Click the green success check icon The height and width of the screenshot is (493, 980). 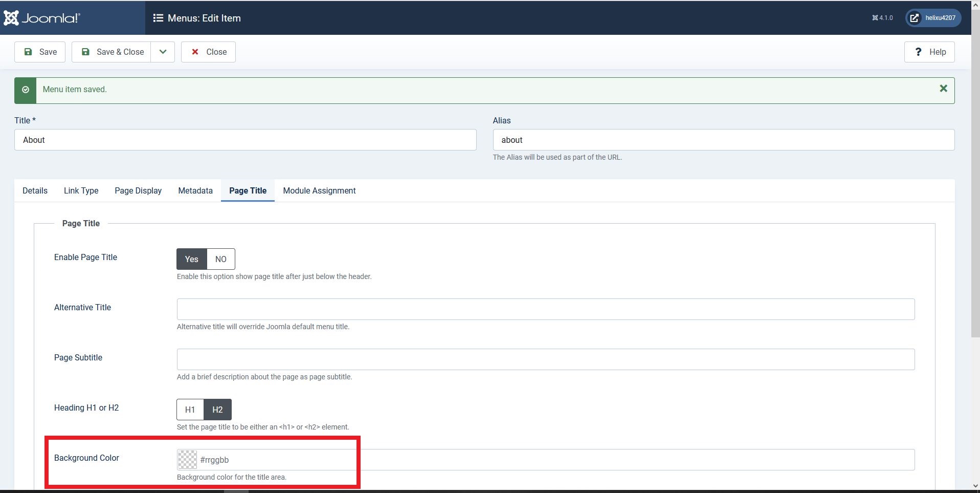tap(26, 90)
